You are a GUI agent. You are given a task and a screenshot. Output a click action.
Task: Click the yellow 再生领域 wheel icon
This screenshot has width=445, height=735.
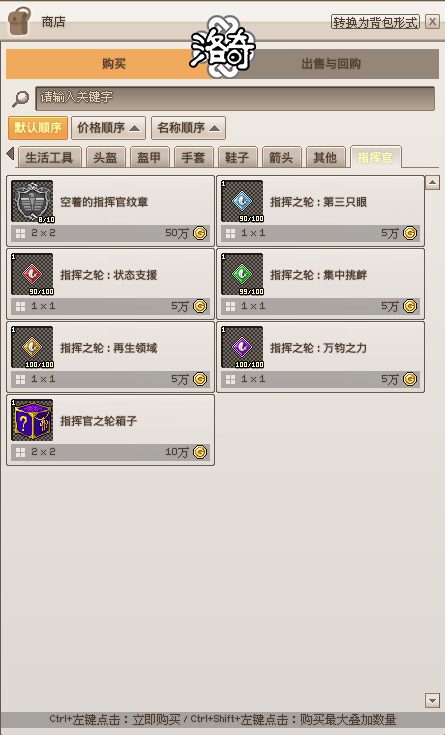pyautogui.click(x=32, y=347)
